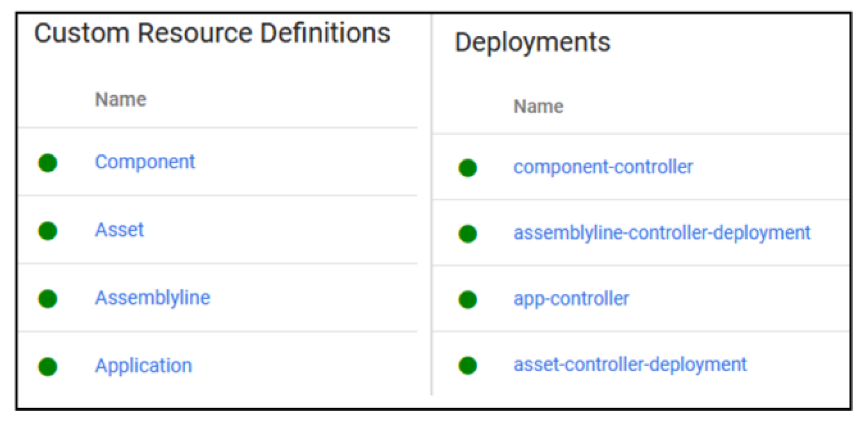The height and width of the screenshot is (427, 868).
Task: Open the app-controller deployment link
Action: 571,299
